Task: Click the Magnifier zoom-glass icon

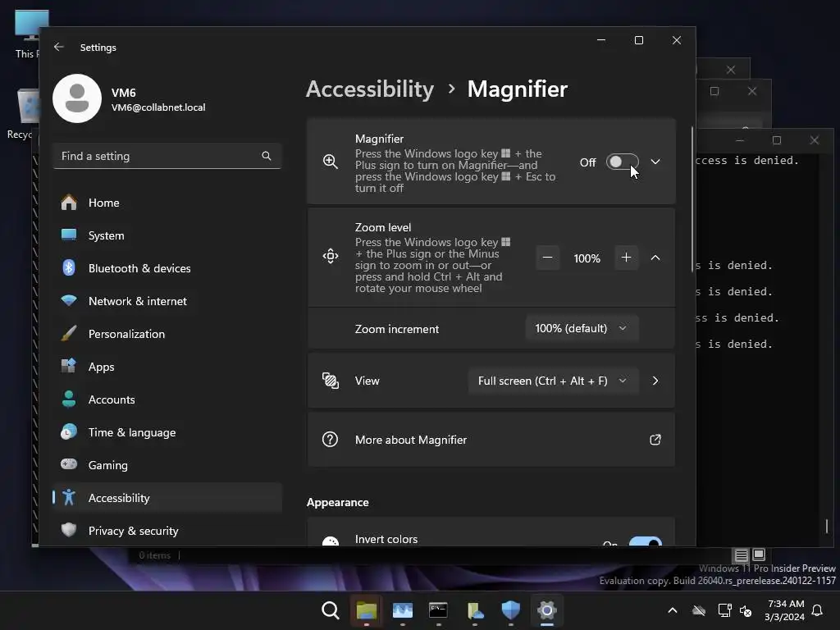Action: 331,162
